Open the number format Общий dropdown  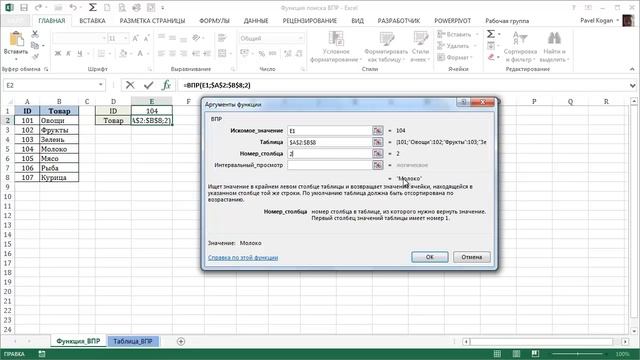(x=301, y=38)
